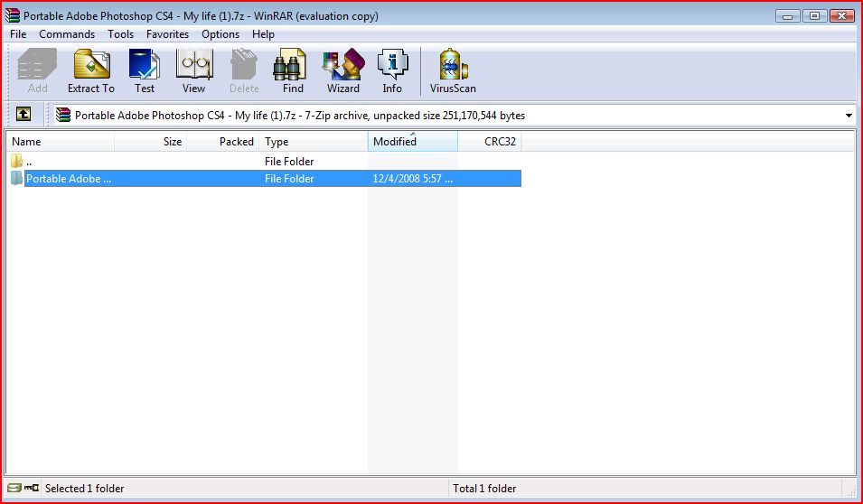This screenshot has width=863, height=504.
Task: Open the Options menu
Action: (x=220, y=34)
